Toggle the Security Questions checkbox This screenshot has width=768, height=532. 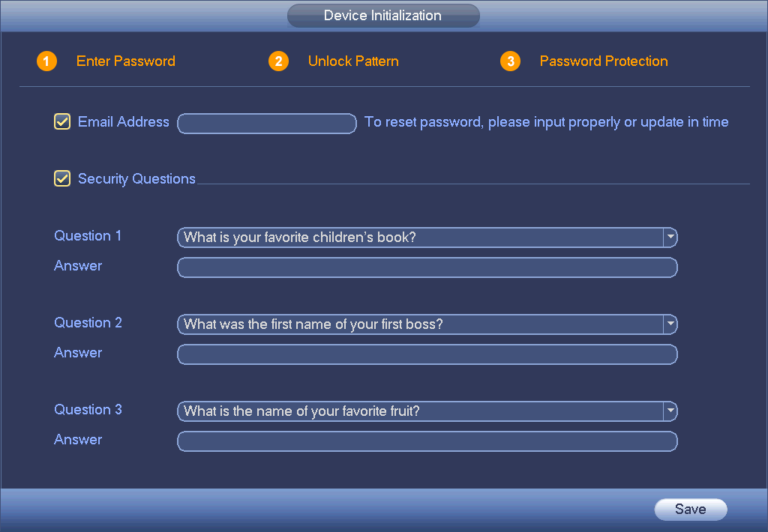[x=62, y=178]
